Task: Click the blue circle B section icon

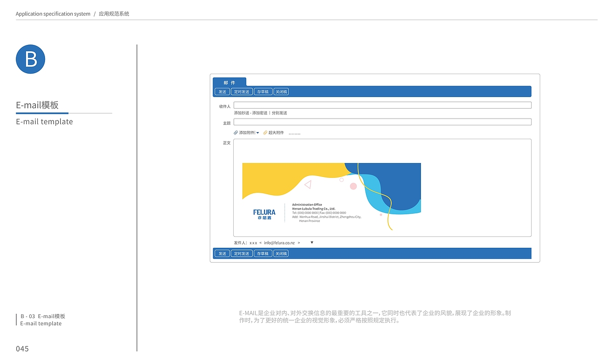Action: (x=31, y=59)
